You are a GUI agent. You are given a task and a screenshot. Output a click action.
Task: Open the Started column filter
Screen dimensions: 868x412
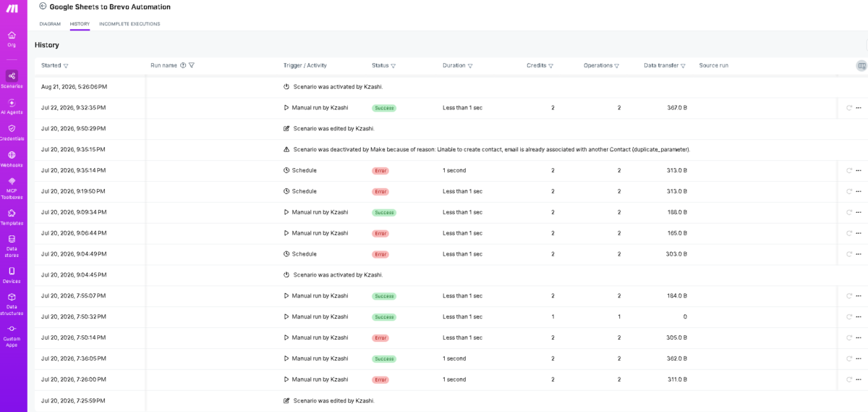[66, 66]
